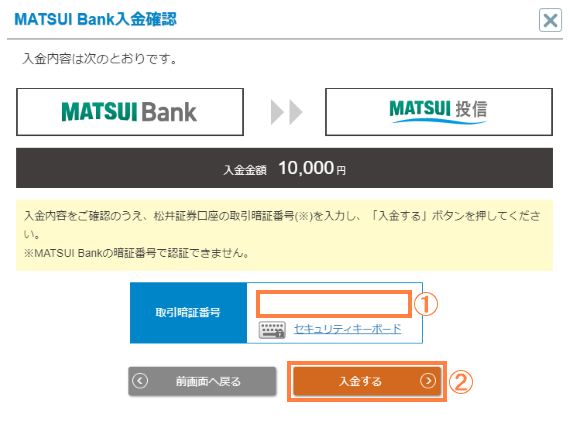Close the MATSUI Bank入金確認 dialog
570x421 pixels.
550,20
